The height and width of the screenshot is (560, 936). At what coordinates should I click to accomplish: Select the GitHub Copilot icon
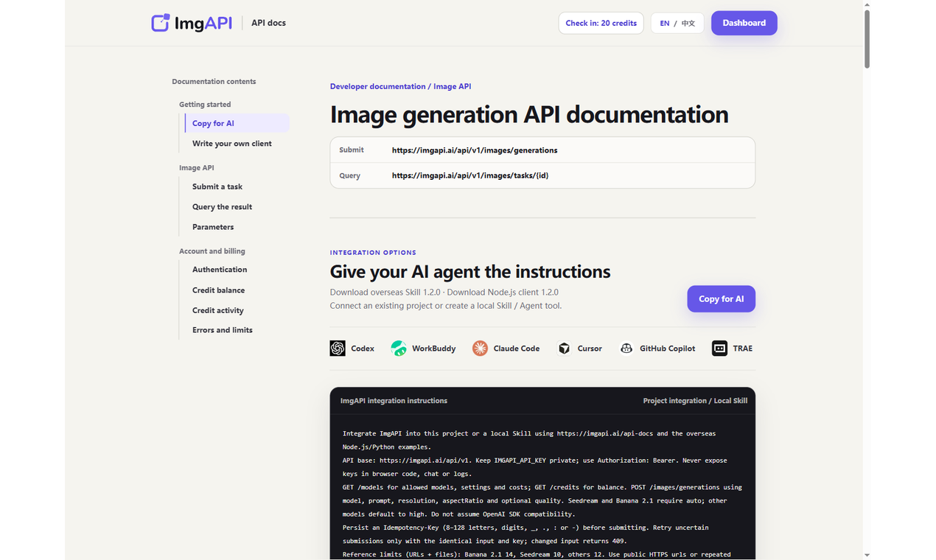tap(626, 349)
